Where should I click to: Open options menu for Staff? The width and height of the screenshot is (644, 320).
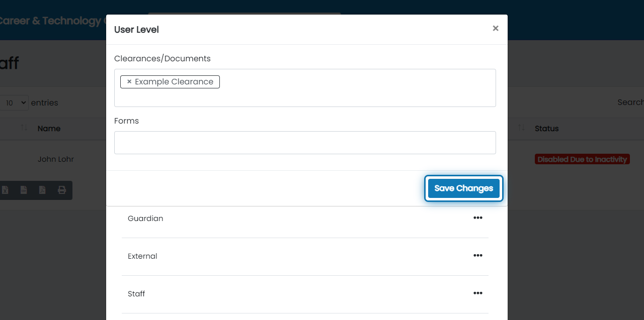(x=477, y=293)
